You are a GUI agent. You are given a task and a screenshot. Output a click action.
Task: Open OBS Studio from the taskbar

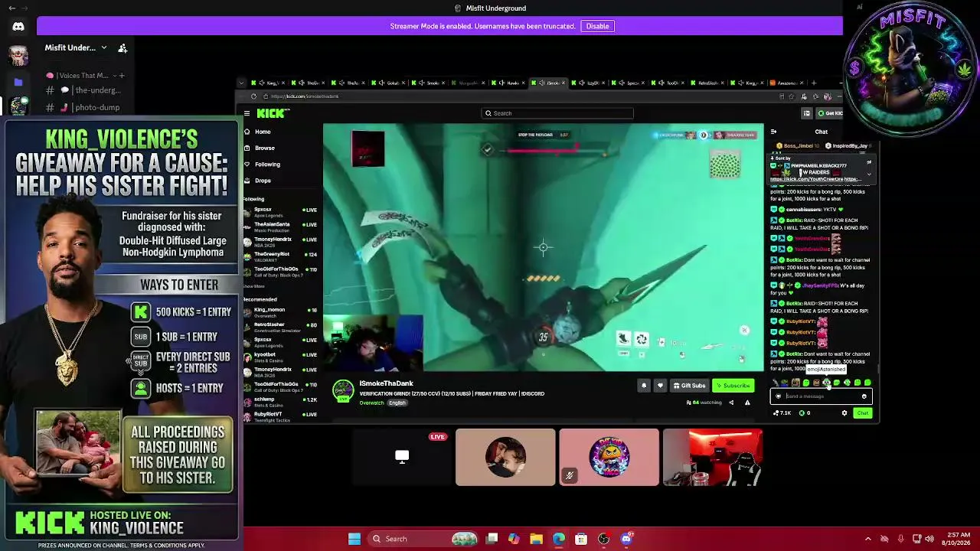(x=604, y=539)
